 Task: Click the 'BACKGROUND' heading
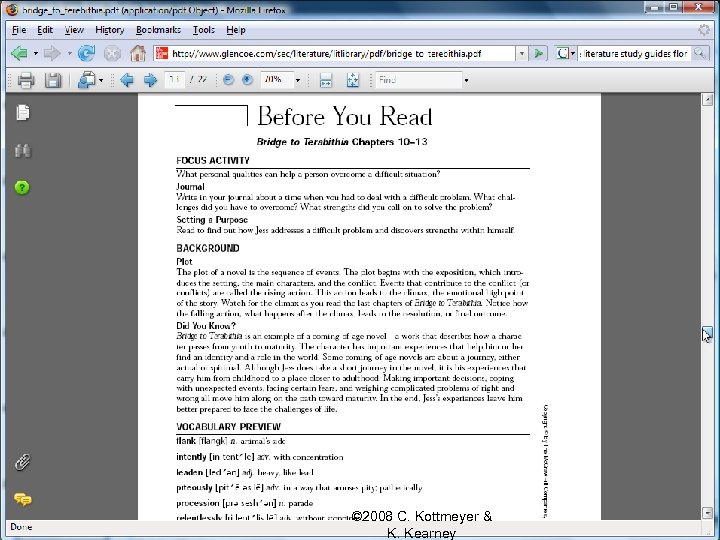point(208,248)
